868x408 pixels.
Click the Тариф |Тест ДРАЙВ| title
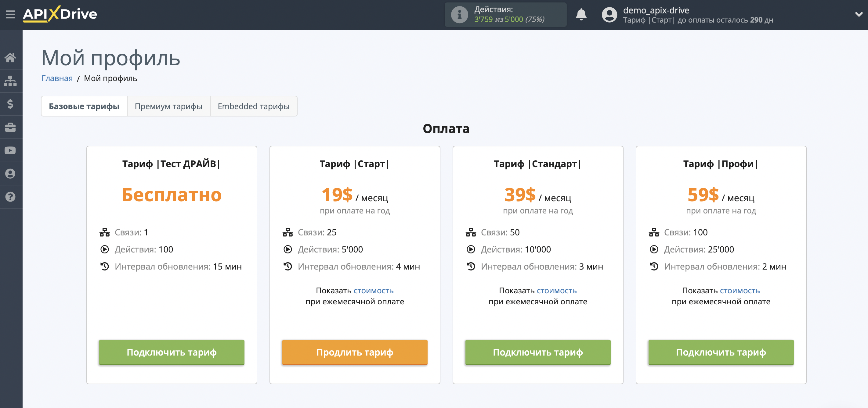[172, 164]
